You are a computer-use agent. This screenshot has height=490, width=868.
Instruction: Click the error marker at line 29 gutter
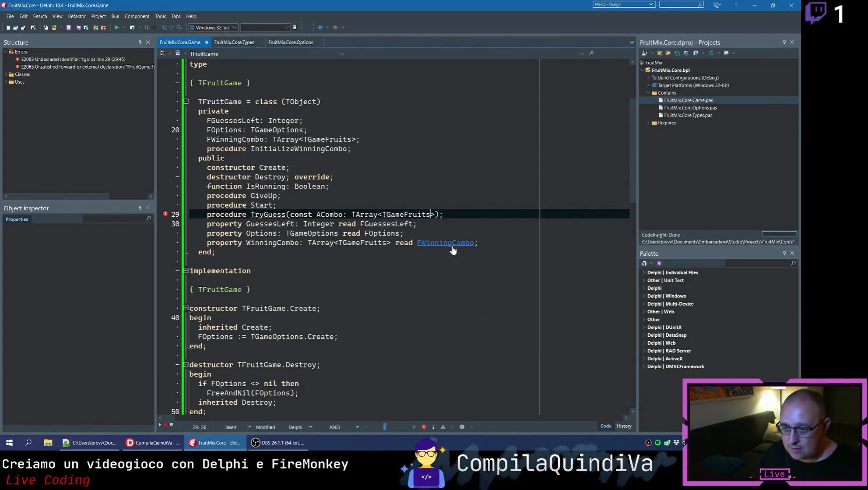[x=165, y=214]
